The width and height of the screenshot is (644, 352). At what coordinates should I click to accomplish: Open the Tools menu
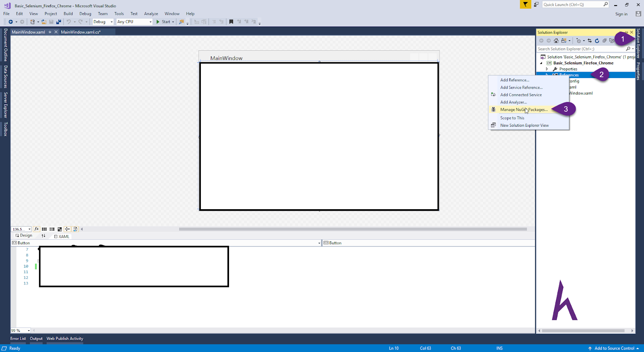point(119,14)
